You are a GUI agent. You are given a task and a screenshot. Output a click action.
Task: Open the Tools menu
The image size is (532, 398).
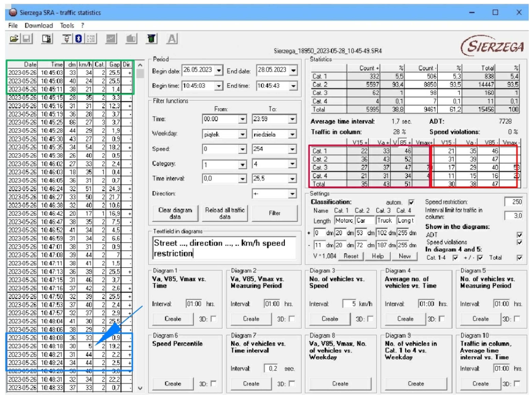(x=67, y=26)
